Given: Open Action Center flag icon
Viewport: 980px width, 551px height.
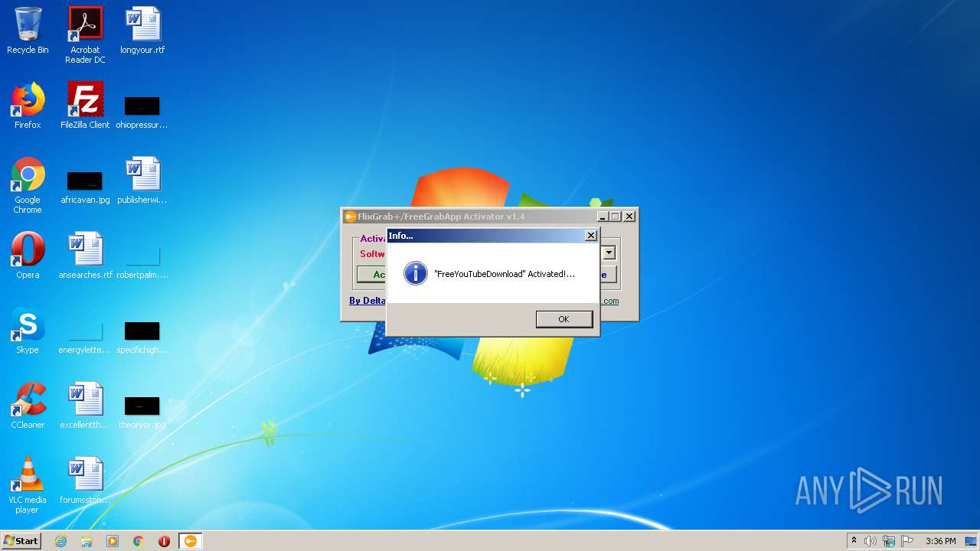Looking at the screenshot, I should (907, 541).
